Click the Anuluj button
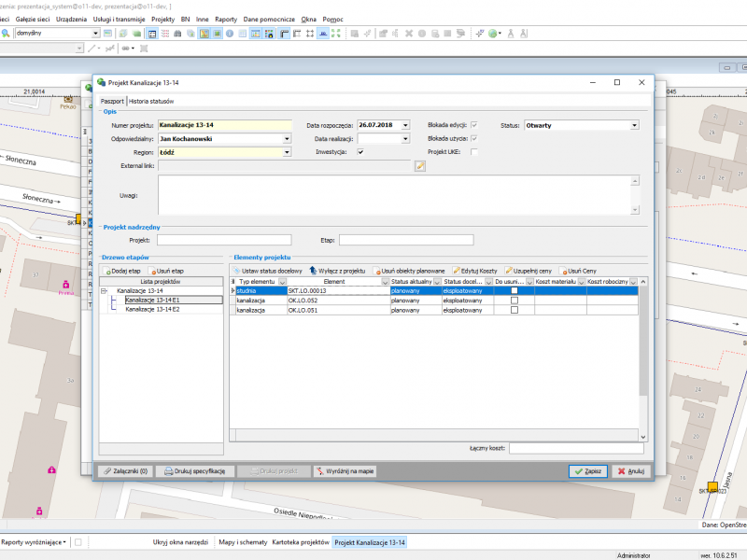 (x=631, y=471)
